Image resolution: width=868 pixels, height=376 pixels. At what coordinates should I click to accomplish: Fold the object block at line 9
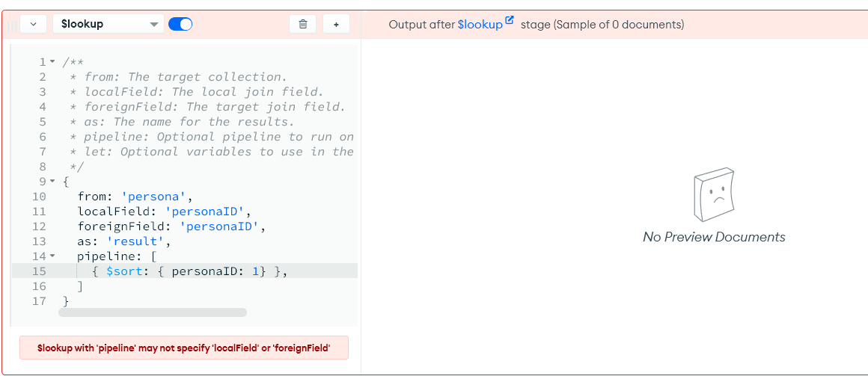pyautogui.click(x=52, y=182)
